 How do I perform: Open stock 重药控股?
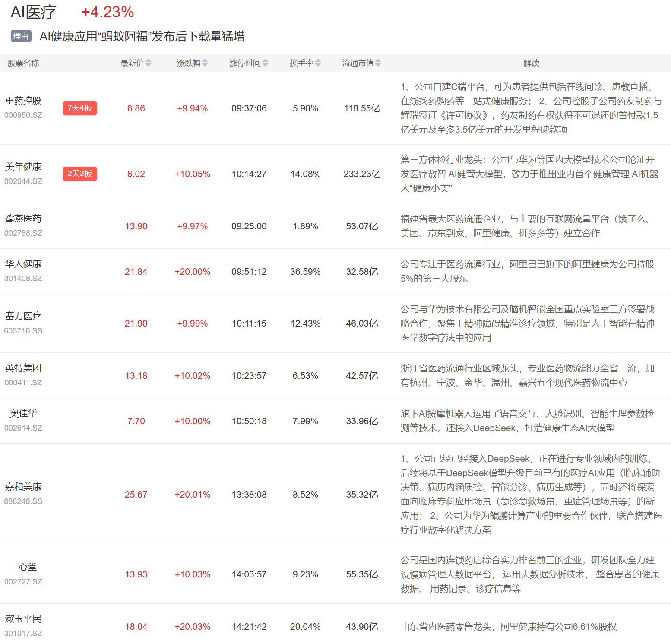(x=23, y=101)
